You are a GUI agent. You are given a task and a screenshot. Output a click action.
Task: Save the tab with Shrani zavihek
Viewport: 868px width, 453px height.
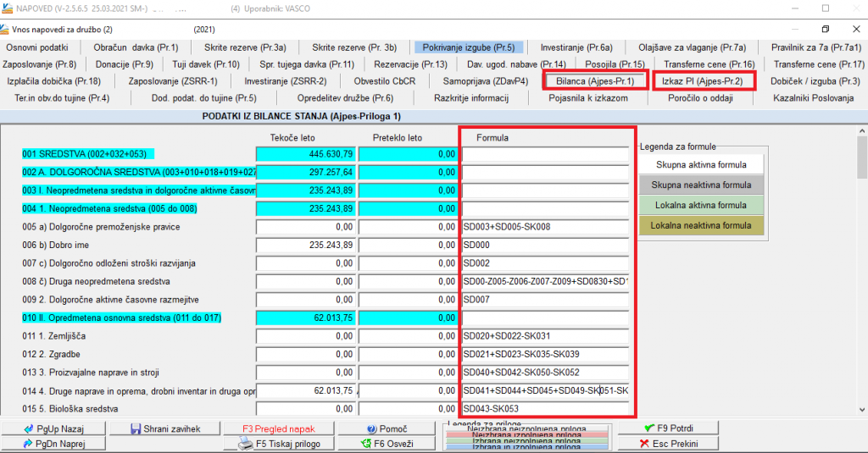pos(166,428)
